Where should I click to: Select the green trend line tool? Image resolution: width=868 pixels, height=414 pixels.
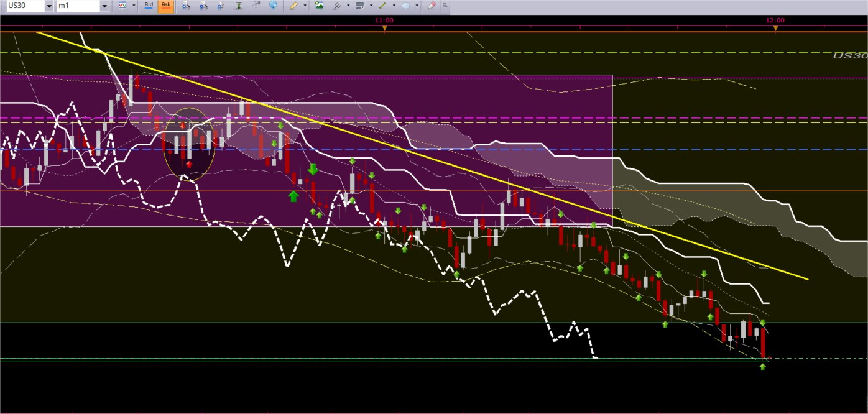tap(383, 6)
